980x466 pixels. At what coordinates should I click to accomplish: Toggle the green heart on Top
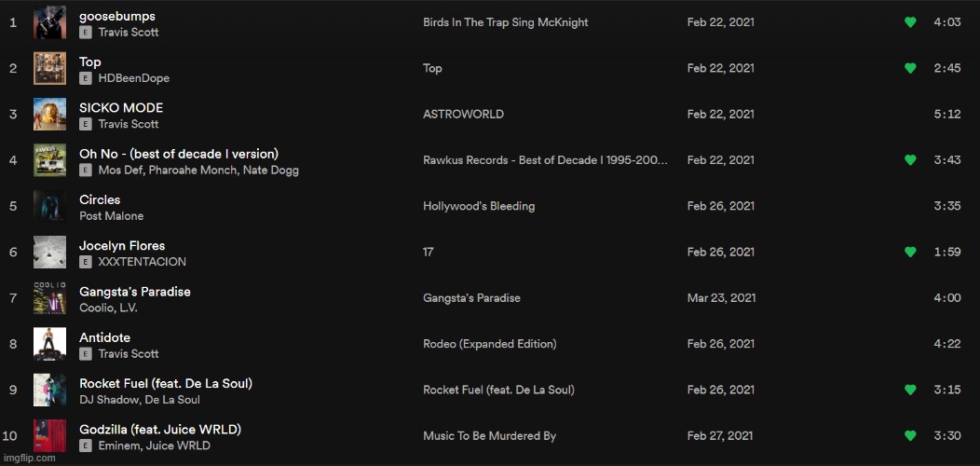[910, 68]
